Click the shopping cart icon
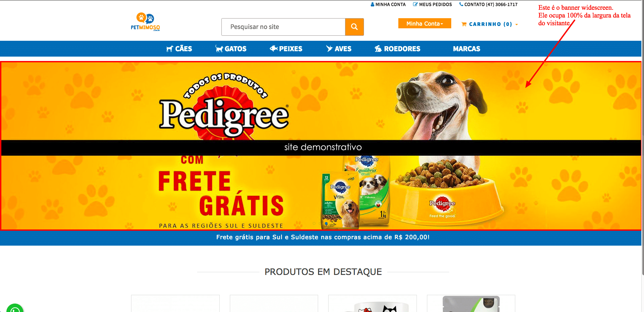The width and height of the screenshot is (644, 312). point(464,24)
